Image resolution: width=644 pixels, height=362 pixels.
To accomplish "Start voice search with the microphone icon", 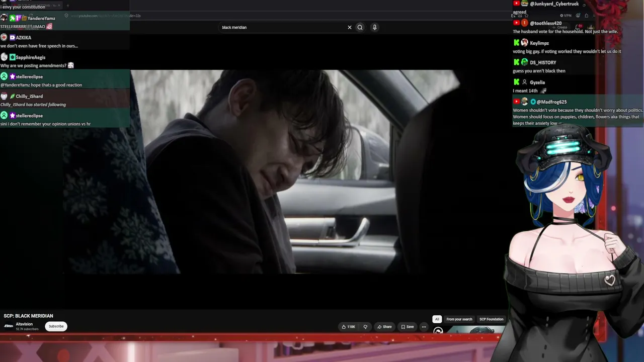I will (x=374, y=28).
